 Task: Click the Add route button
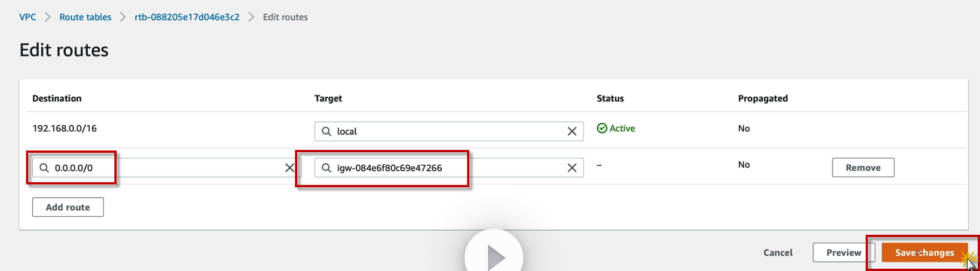[x=68, y=207]
